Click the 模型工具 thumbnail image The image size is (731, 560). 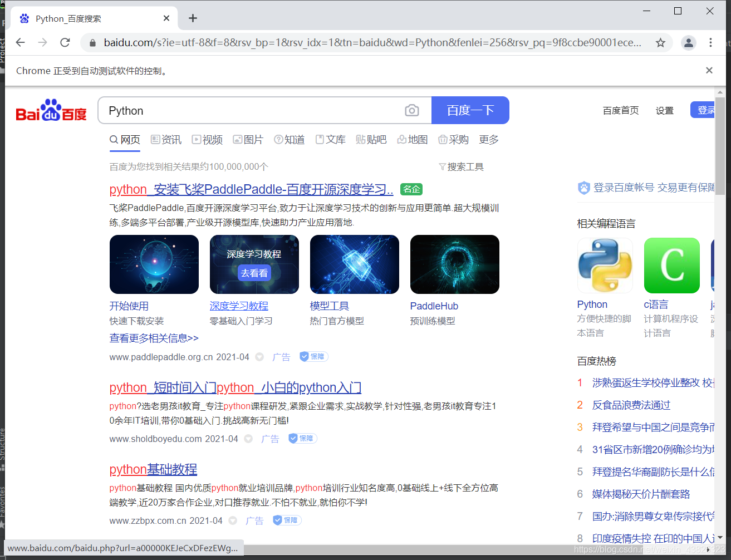click(x=355, y=264)
